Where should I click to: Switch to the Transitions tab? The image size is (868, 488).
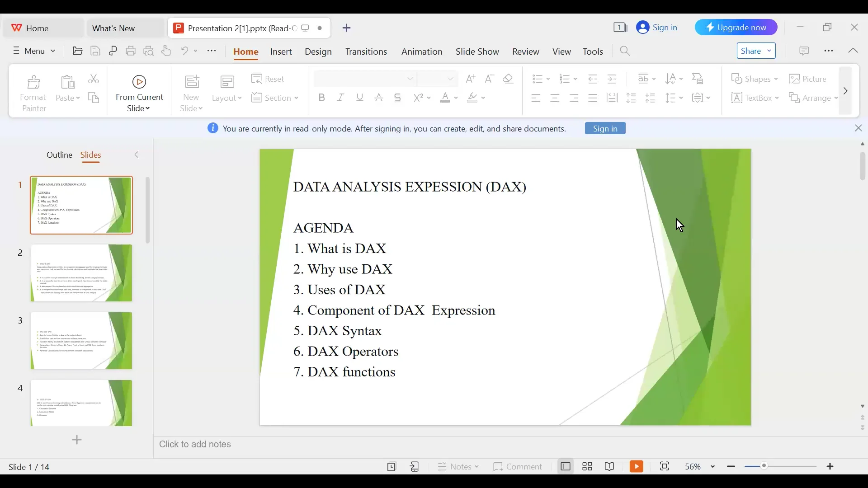coord(367,52)
